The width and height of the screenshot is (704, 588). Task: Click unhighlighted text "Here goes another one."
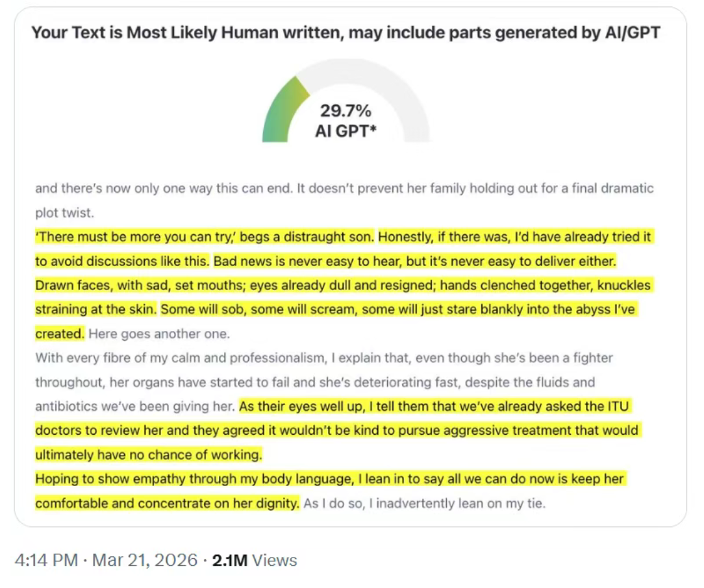tap(160, 335)
